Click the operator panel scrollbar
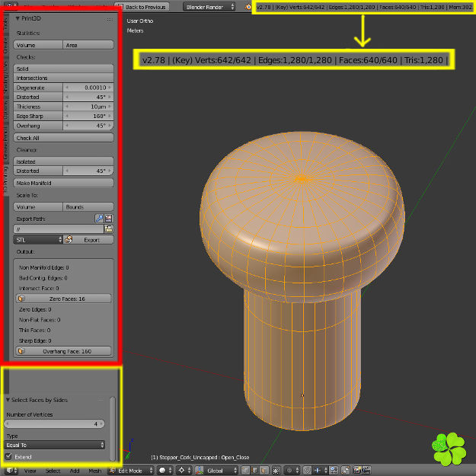The width and height of the screenshot is (476, 476). (112, 428)
